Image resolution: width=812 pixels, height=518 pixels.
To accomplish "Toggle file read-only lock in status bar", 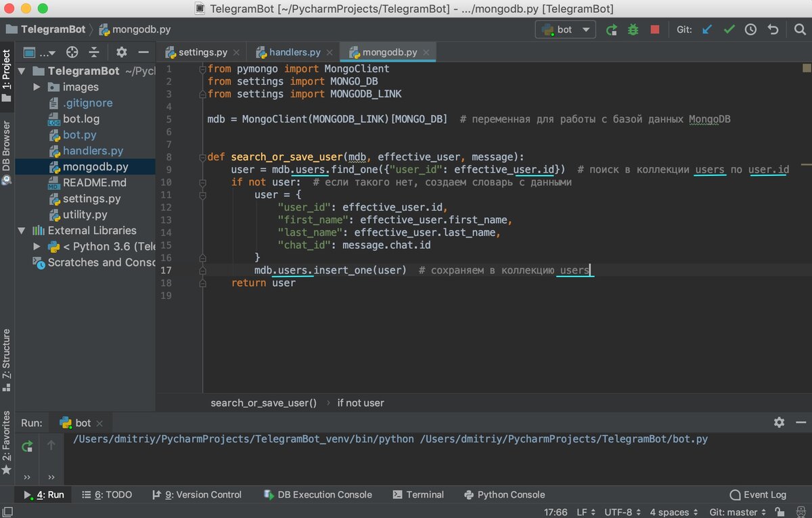I will click(780, 512).
